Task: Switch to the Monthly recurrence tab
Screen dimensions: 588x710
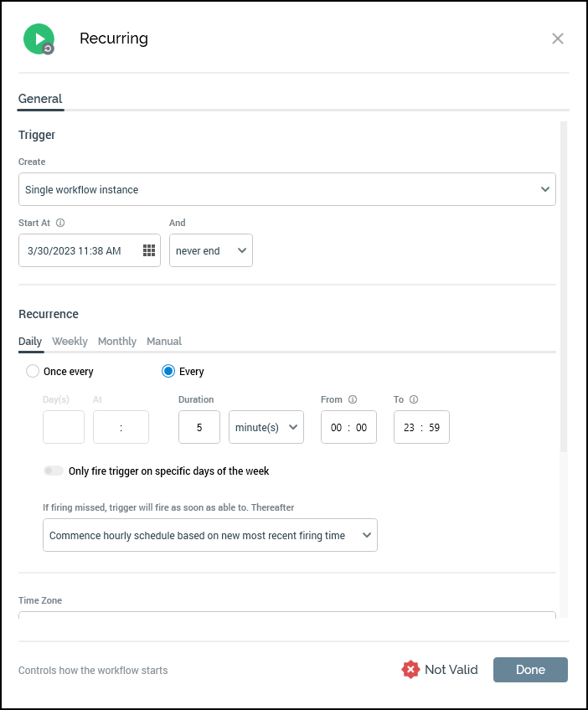Action: tap(116, 341)
